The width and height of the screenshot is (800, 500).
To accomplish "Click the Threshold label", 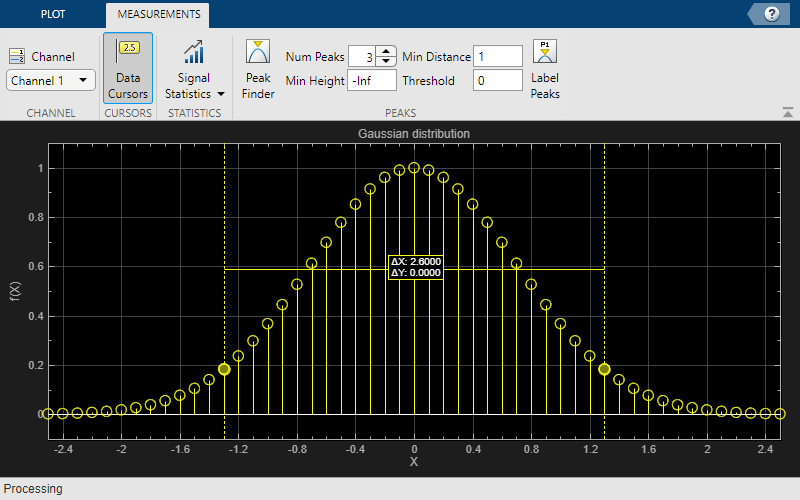I will coord(428,81).
